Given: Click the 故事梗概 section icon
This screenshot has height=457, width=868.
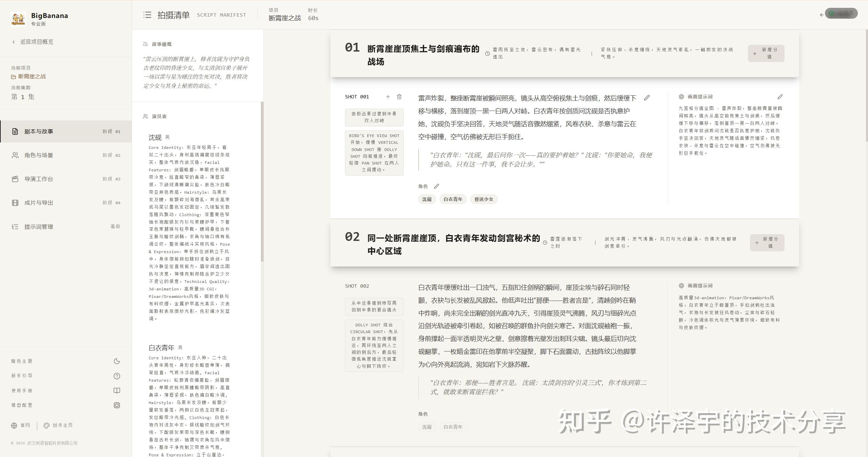Looking at the screenshot, I should pos(146,44).
